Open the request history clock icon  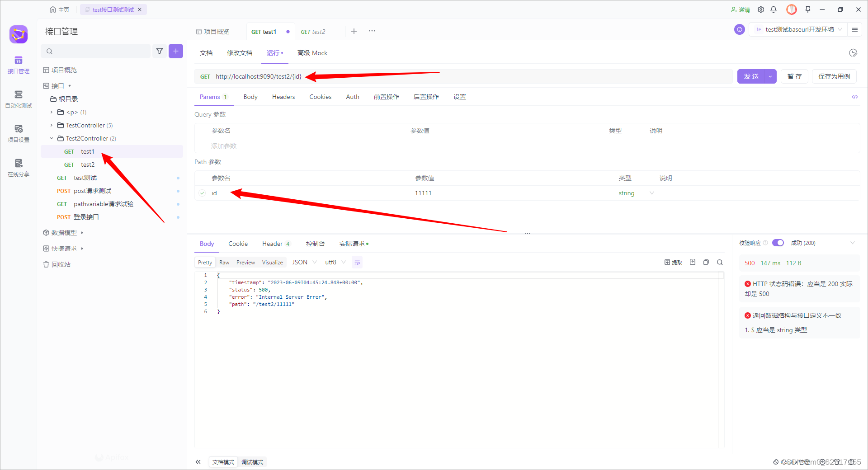[x=853, y=53]
